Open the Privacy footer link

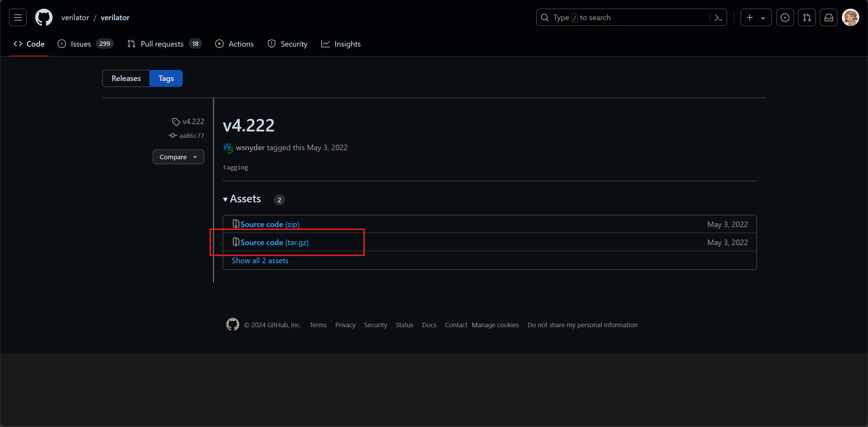345,325
